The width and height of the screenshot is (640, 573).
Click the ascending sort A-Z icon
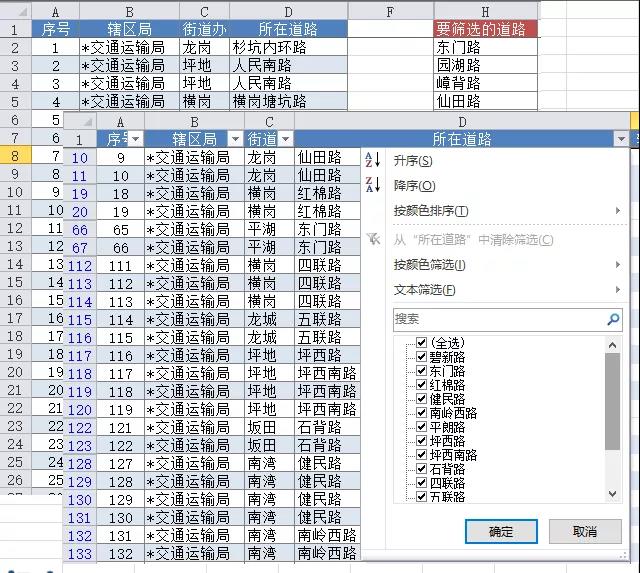[373, 160]
